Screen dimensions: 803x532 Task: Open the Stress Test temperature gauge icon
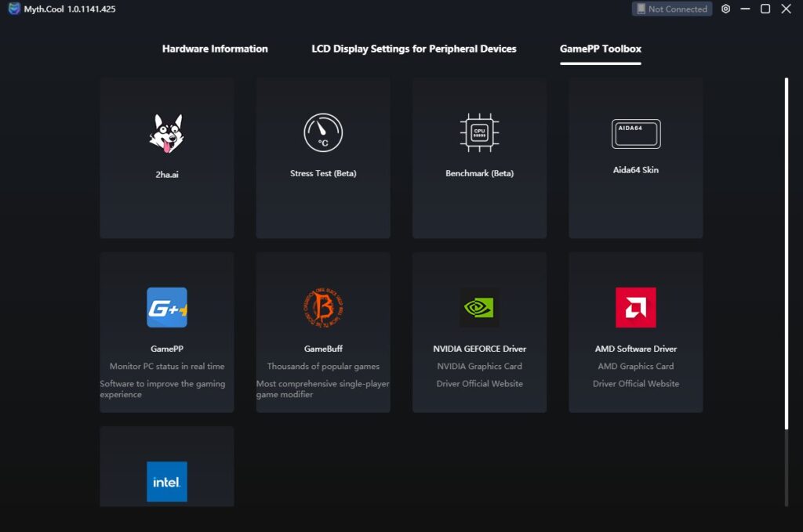(x=323, y=132)
